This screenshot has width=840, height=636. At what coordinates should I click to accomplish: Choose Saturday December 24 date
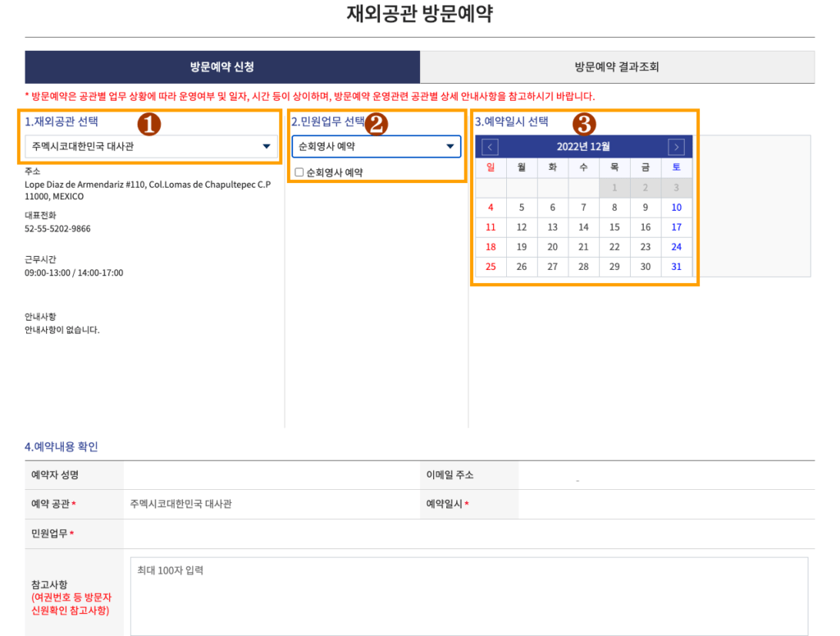[x=677, y=247]
